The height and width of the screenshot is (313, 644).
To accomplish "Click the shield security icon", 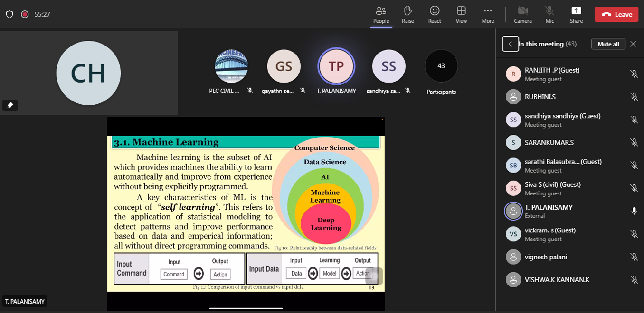I will 9,14.
